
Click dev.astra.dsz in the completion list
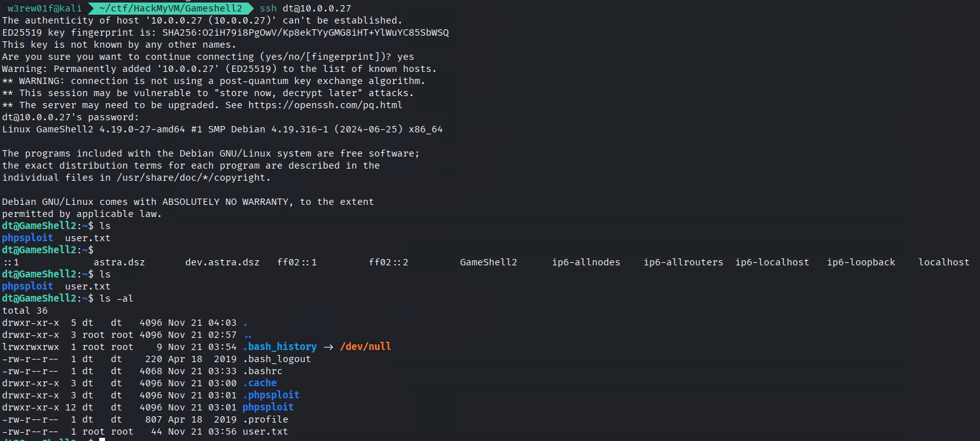click(222, 262)
